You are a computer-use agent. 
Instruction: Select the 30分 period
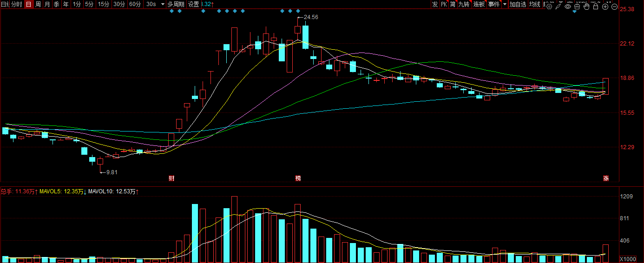pos(119,4)
